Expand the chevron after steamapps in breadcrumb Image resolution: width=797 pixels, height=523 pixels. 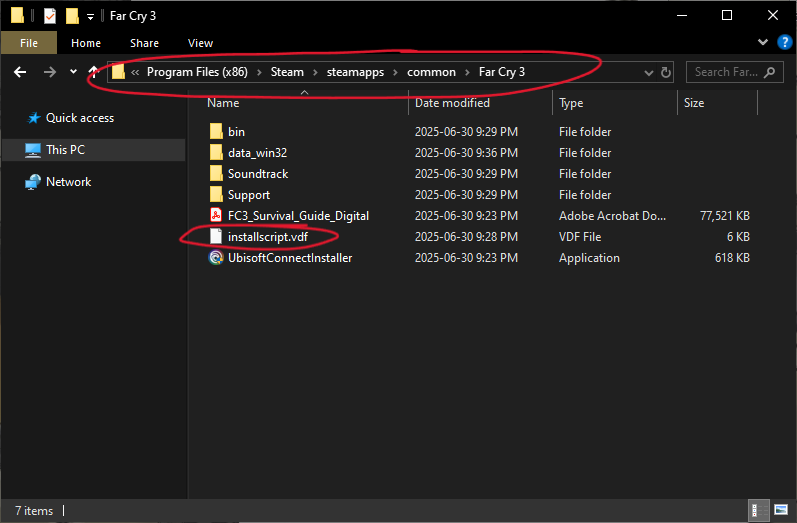(x=395, y=72)
